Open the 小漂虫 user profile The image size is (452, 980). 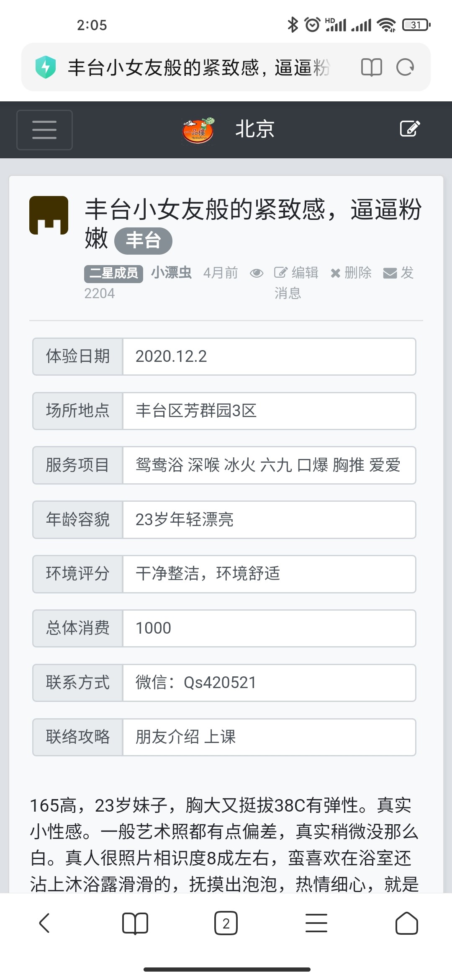tap(171, 273)
